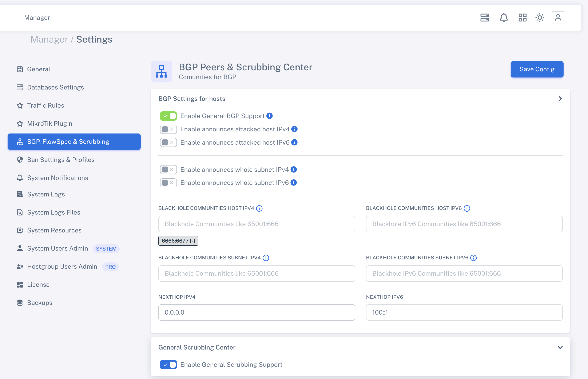This screenshot has width=588, height=379.
Task: Open the apps grid icon in top bar
Action: [522, 17]
